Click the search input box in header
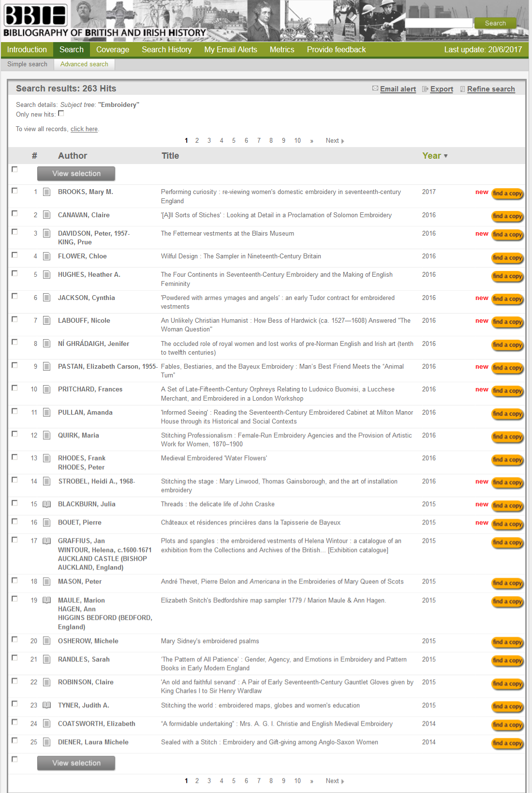The height and width of the screenshot is (793, 532). (x=438, y=23)
